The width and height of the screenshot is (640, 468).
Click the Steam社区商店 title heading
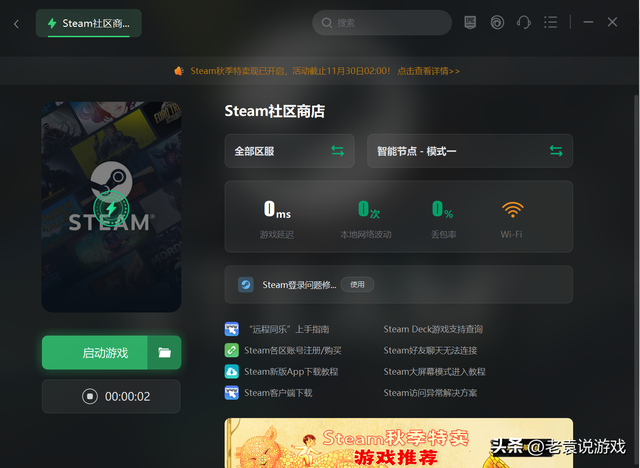[x=275, y=111]
